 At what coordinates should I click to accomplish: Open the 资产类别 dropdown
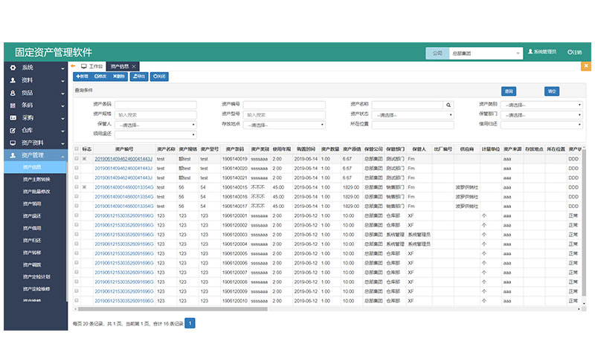541,105
